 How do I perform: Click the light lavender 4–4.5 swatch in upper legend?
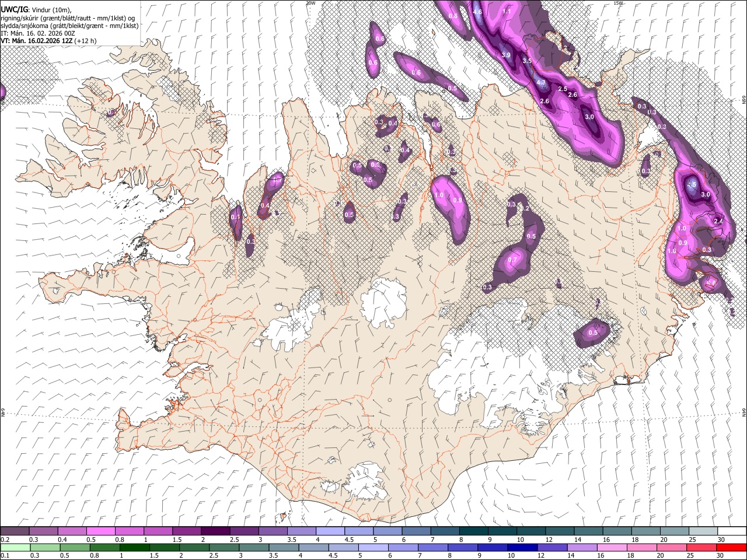(x=330, y=531)
